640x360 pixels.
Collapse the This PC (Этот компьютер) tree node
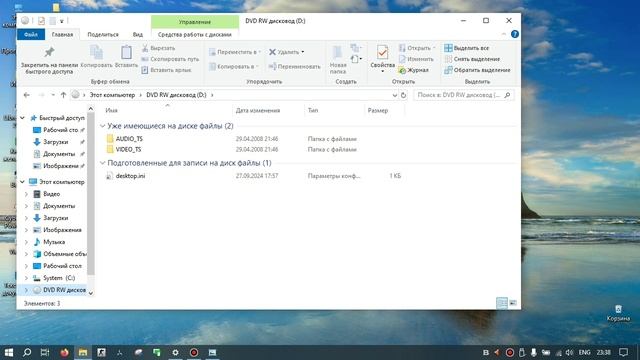pyautogui.click(x=22, y=182)
